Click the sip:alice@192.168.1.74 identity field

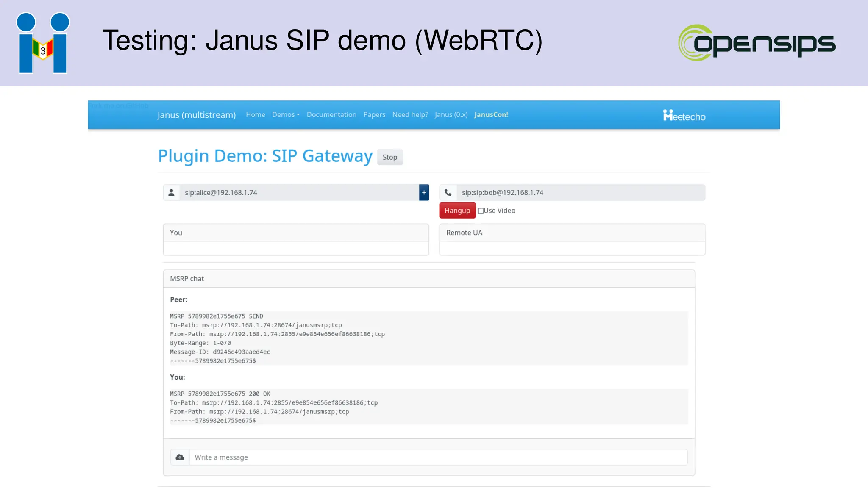299,192
